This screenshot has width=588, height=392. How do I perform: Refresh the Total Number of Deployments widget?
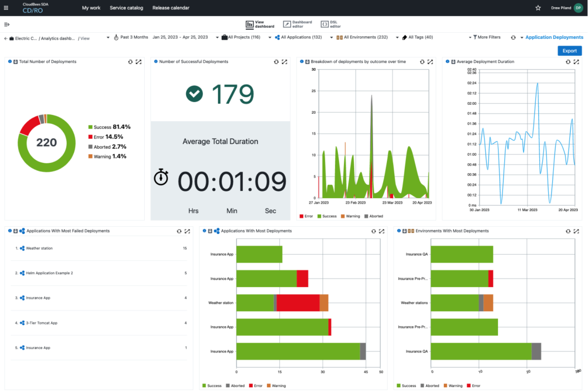[x=130, y=62]
